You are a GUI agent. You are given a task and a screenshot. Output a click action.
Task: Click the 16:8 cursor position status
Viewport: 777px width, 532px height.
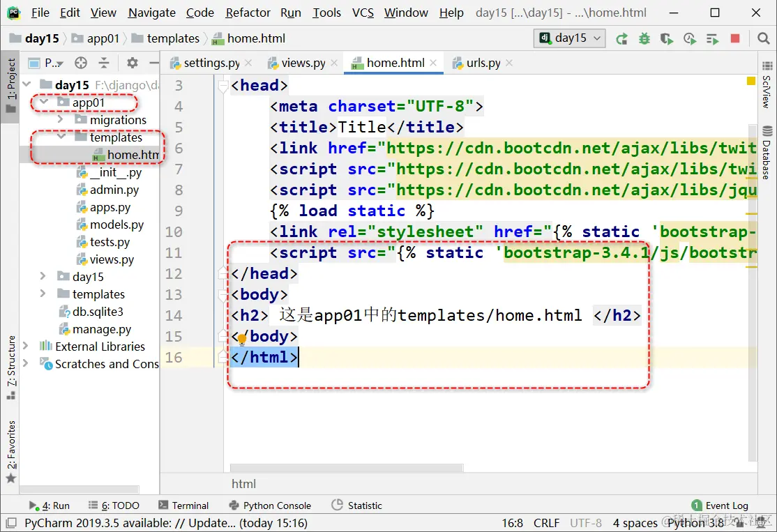(x=513, y=523)
